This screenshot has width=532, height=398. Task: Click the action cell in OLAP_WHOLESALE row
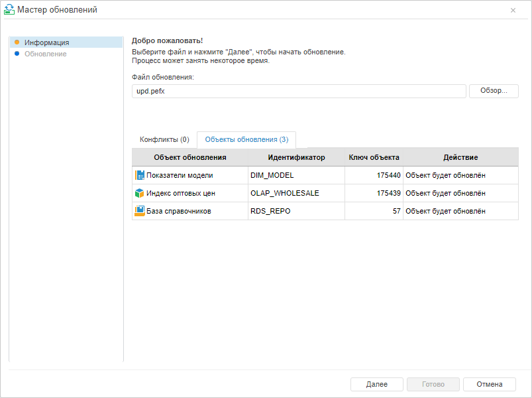pos(460,193)
